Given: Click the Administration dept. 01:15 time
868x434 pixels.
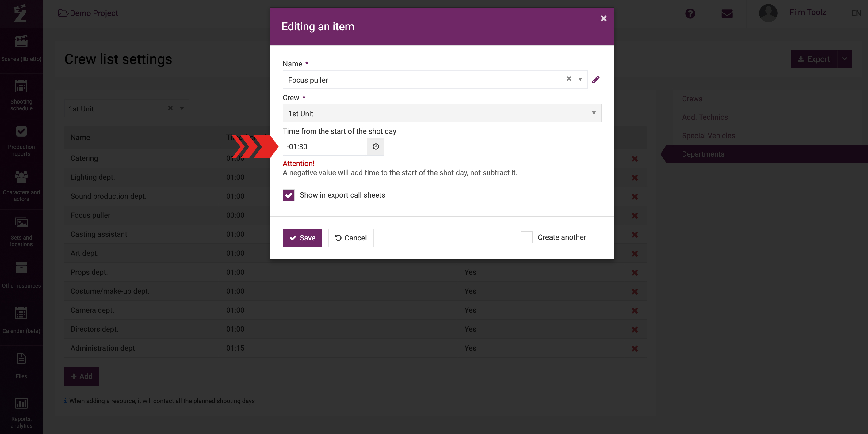Looking at the screenshot, I should 235,348.
